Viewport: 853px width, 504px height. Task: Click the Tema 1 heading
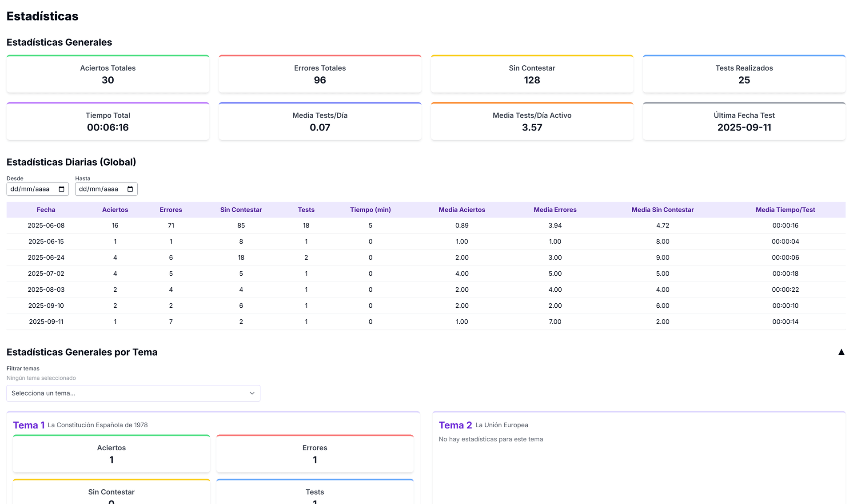28,425
